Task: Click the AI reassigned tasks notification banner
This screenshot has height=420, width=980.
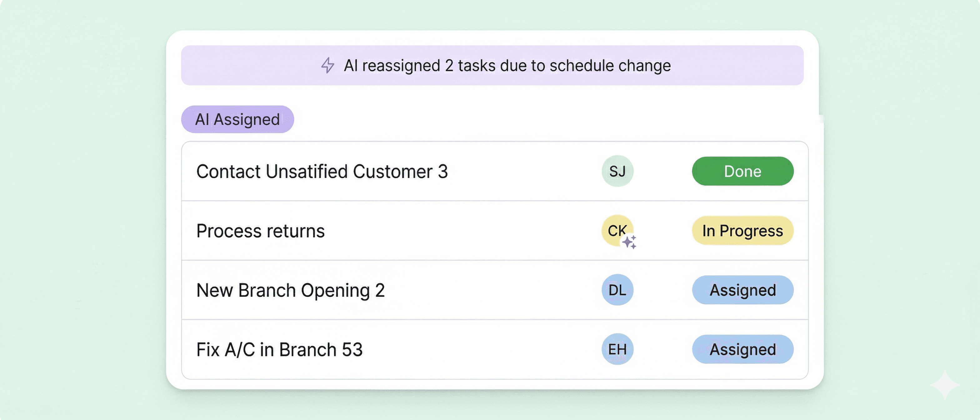Action: tap(492, 65)
